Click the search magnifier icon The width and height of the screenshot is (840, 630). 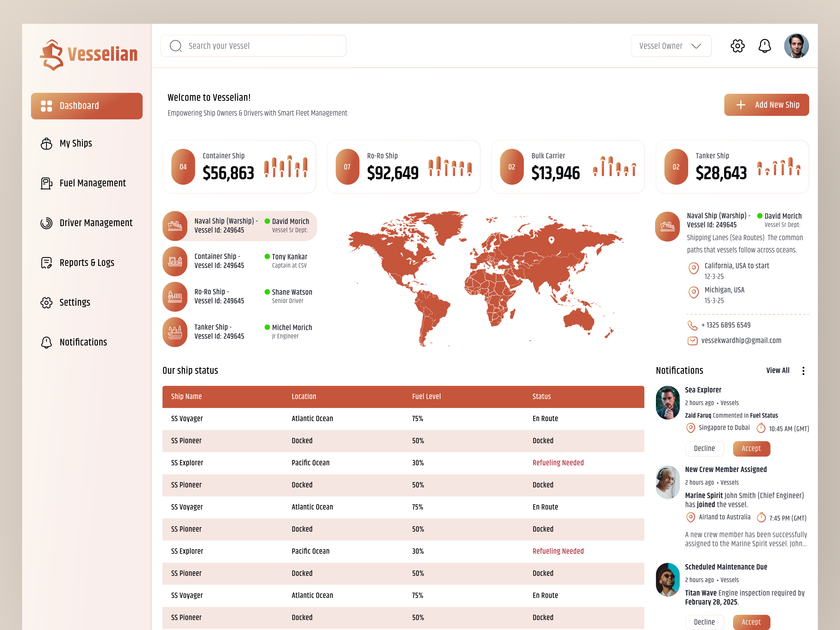(x=176, y=46)
